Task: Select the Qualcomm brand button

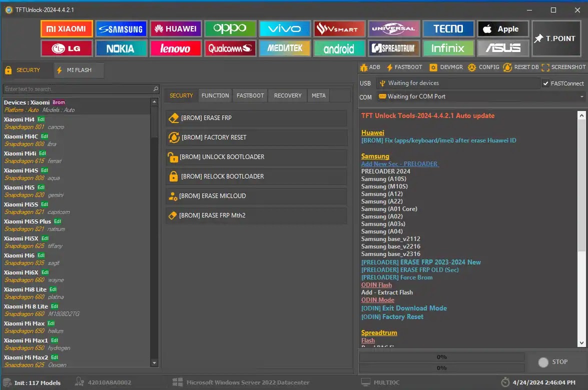Action: [x=230, y=48]
